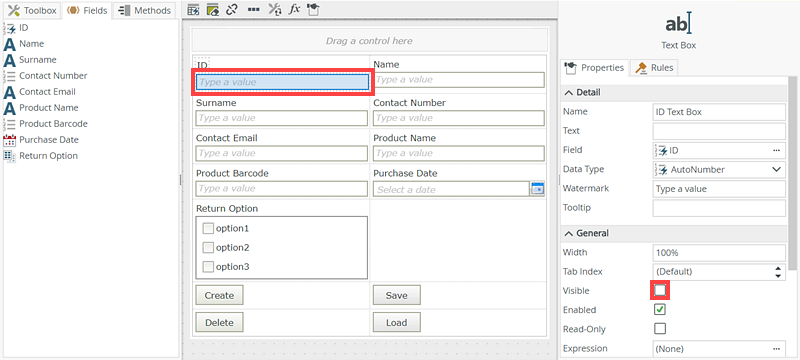The image size is (800, 360).
Task: Check the Read-Only checkbox
Action: click(x=660, y=328)
